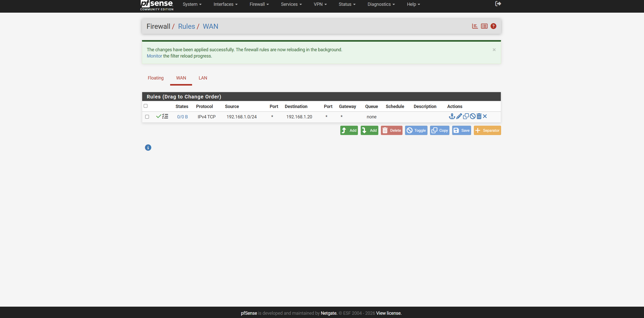Check the select-all rules checkbox in header
The width and height of the screenshot is (644, 318).
pos(145,106)
